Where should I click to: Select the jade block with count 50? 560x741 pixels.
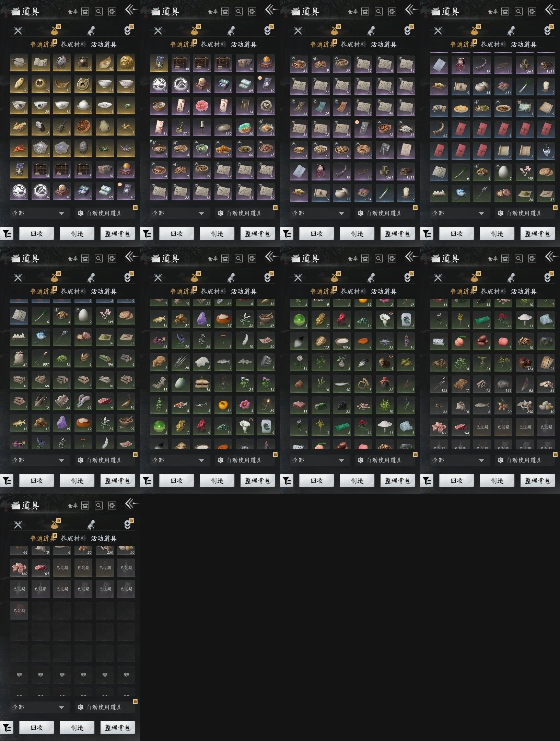[245, 127]
